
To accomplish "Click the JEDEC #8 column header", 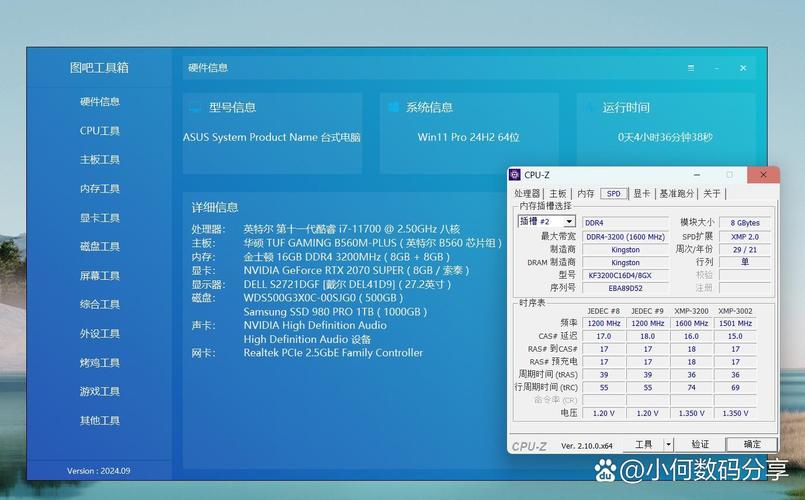I will click(x=604, y=311).
